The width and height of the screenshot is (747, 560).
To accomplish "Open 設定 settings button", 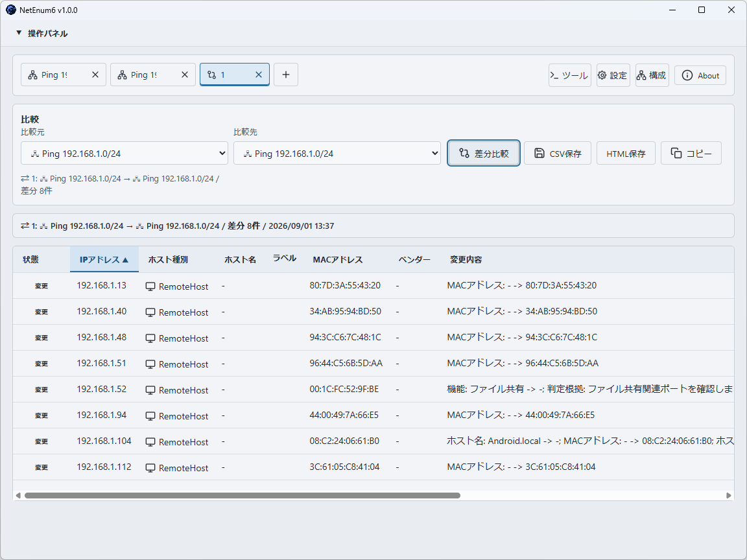I will pyautogui.click(x=613, y=75).
